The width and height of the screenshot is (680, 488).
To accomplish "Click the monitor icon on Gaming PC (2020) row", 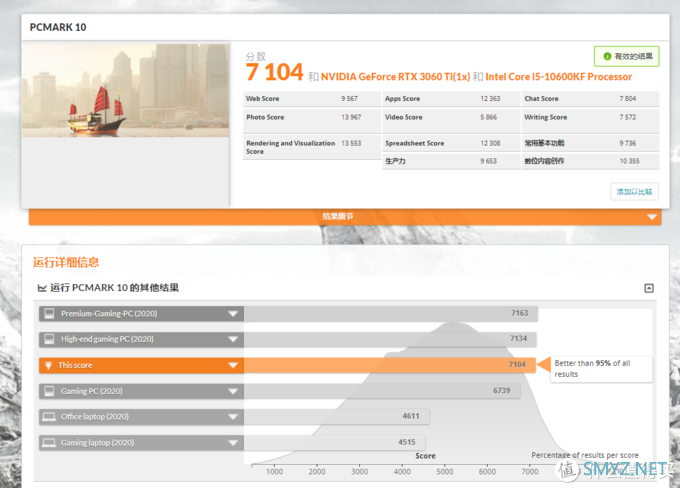I will pos(49,391).
